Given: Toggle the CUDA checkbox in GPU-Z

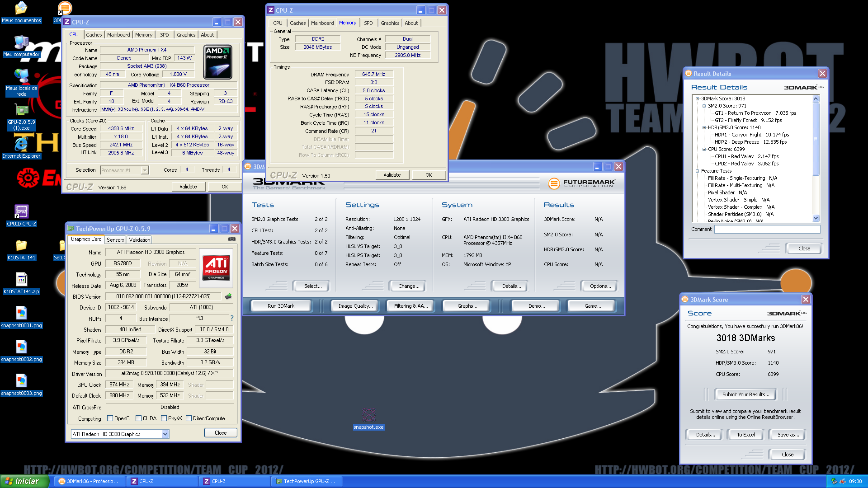Looking at the screenshot, I should (x=138, y=418).
